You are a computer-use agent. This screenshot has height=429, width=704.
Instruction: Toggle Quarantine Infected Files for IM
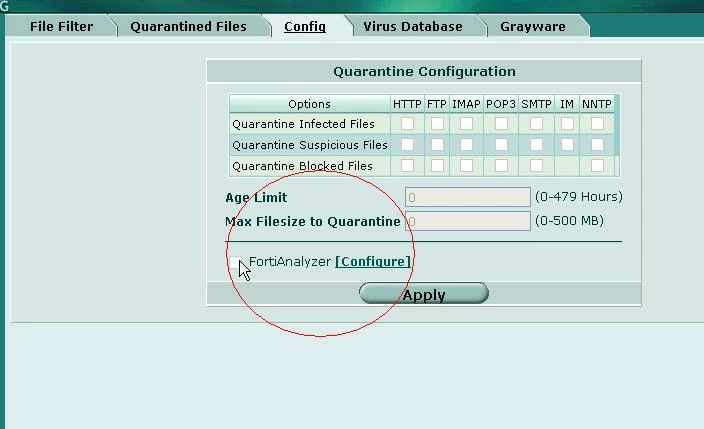point(568,124)
